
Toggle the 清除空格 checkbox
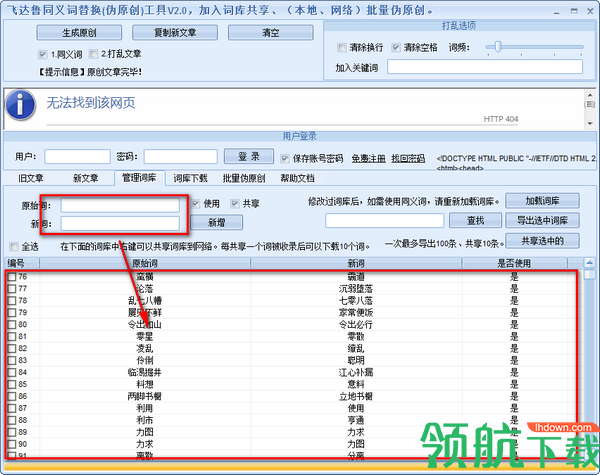click(x=396, y=47)
